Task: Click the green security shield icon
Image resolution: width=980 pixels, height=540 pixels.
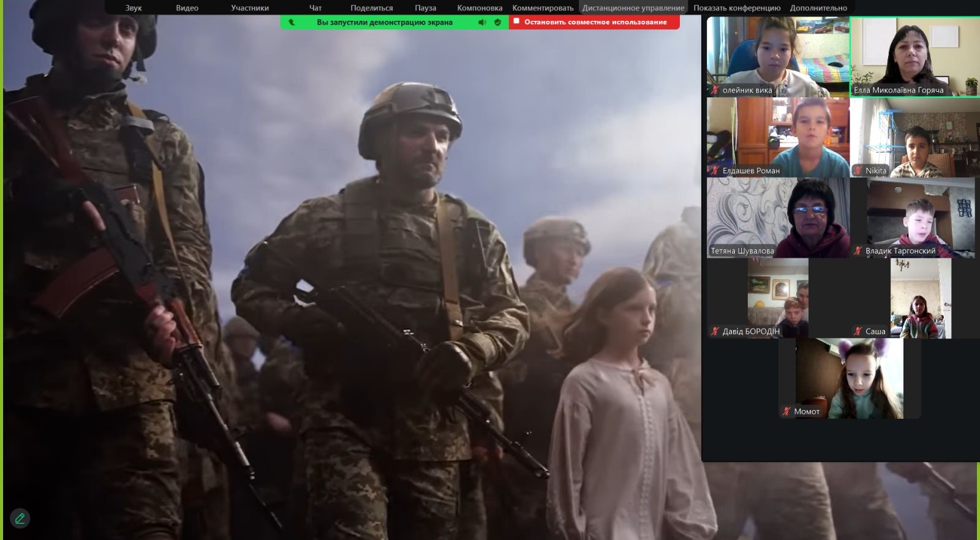Action: click(x=497, y=22)
